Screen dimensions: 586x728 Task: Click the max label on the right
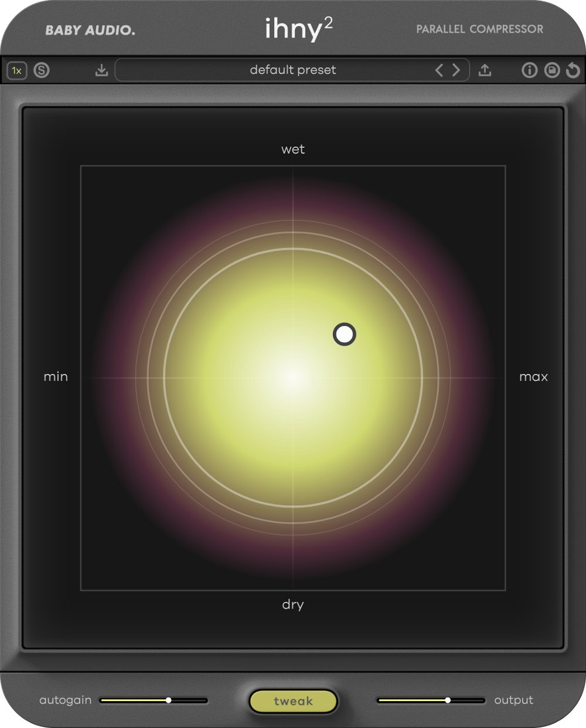(x=533, y=377)
